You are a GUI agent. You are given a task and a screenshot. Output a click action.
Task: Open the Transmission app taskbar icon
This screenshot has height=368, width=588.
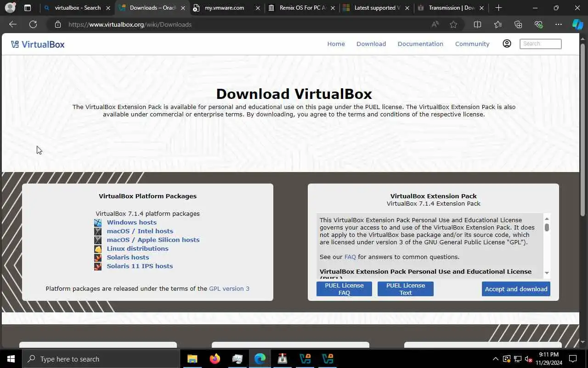pos(283,359)
